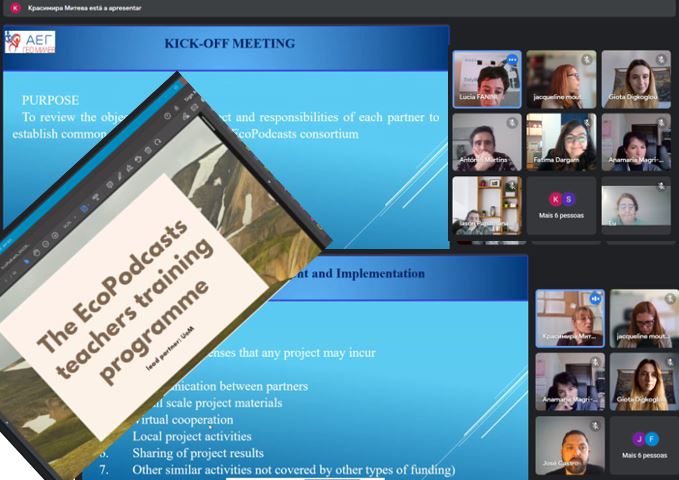Click the AEГ logo on the slide
The image size is (679, 480).
click(29, 41)
